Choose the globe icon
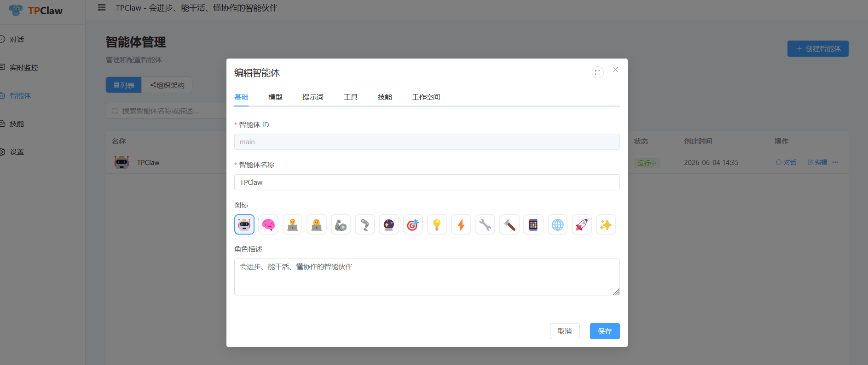Image resolution: width=868 pixels, height=365 pixels. (557, 224)
